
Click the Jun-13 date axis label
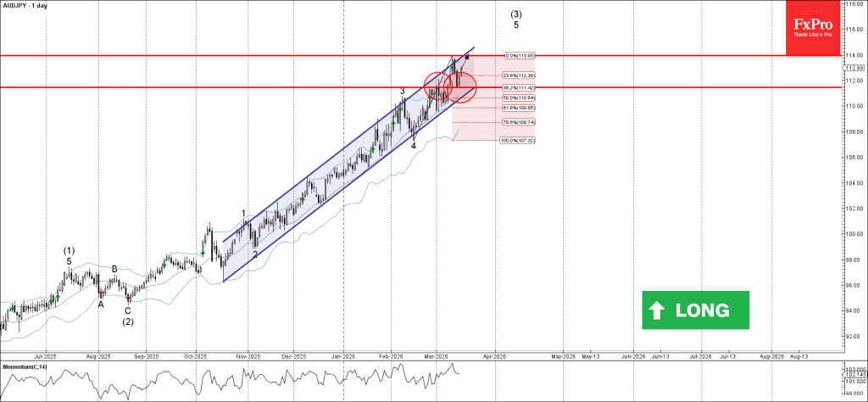point(659,356)
